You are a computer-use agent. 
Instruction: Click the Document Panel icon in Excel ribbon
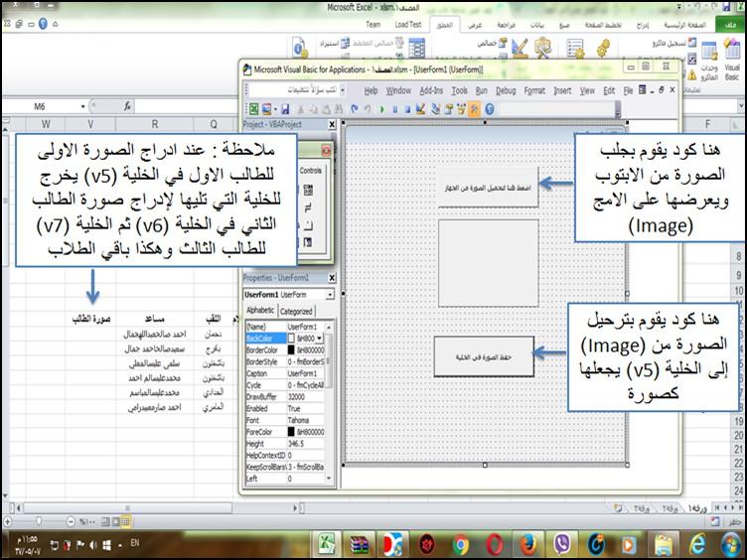(300, 48)
